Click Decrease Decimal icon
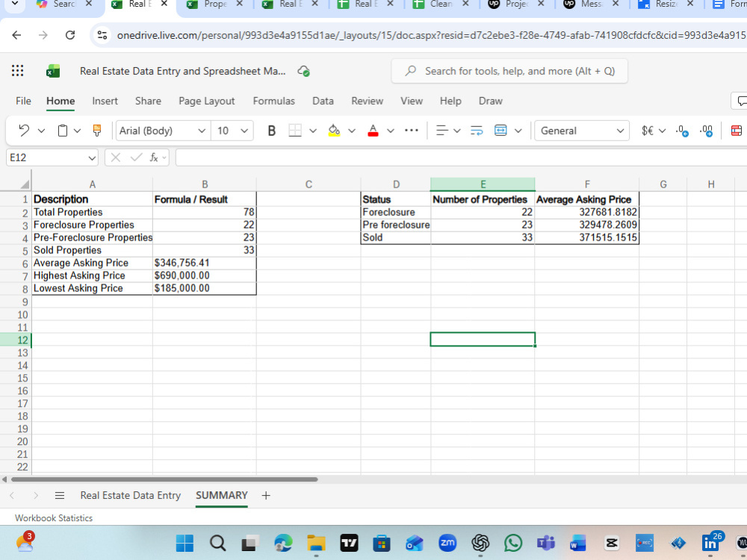The image size is (747, 560). click(x=707, y=131)
